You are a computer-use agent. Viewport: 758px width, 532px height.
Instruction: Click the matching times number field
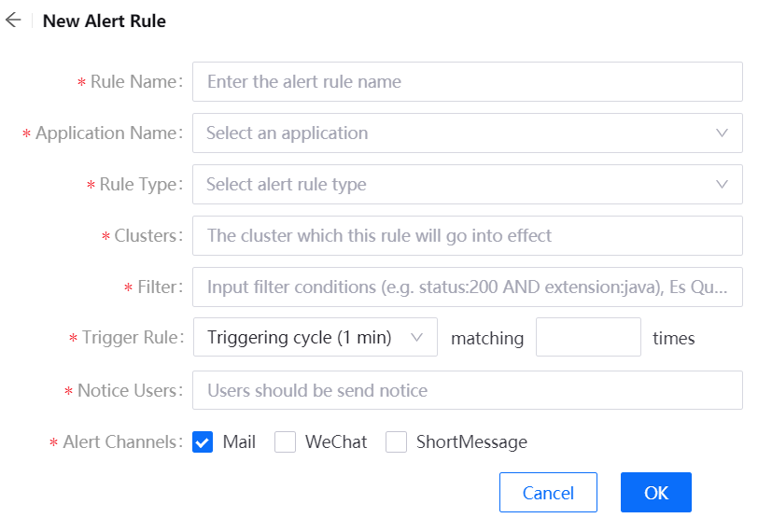(588, 338)
